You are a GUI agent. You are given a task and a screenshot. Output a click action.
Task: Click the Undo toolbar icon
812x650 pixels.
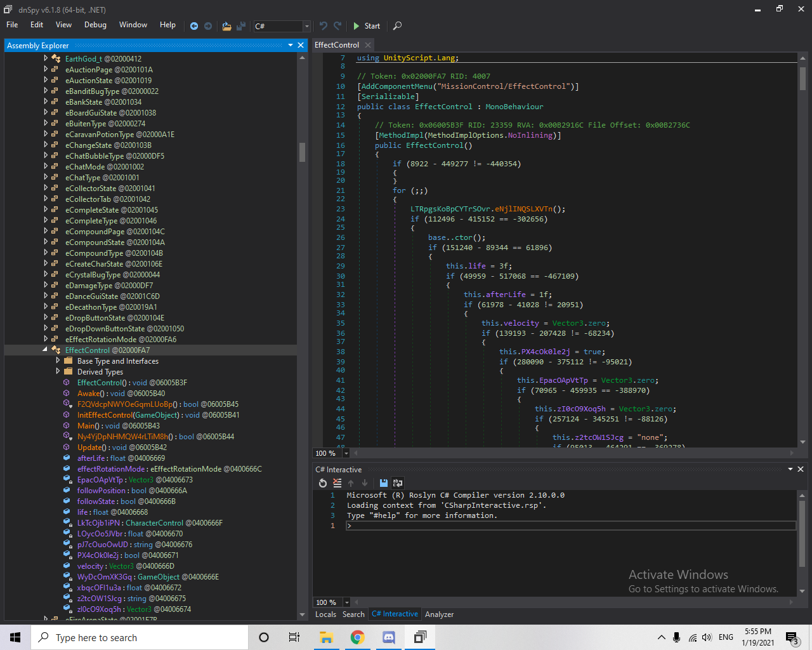324,26
